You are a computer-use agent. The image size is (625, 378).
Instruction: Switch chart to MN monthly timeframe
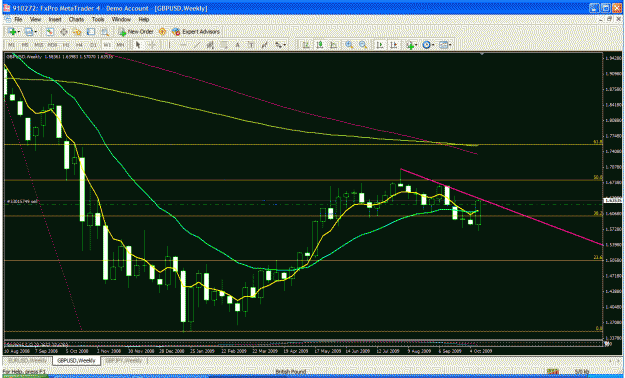pos(120,45)
